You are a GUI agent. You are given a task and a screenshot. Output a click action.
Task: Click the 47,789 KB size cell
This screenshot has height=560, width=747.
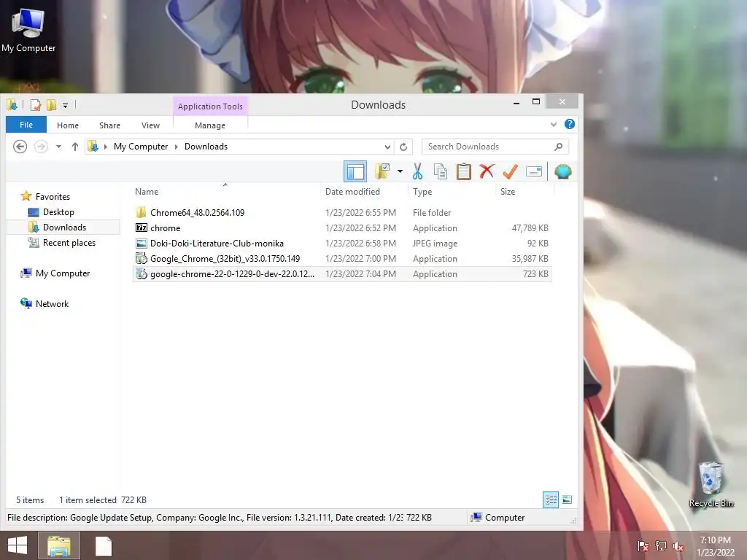[x=530, y=228]
